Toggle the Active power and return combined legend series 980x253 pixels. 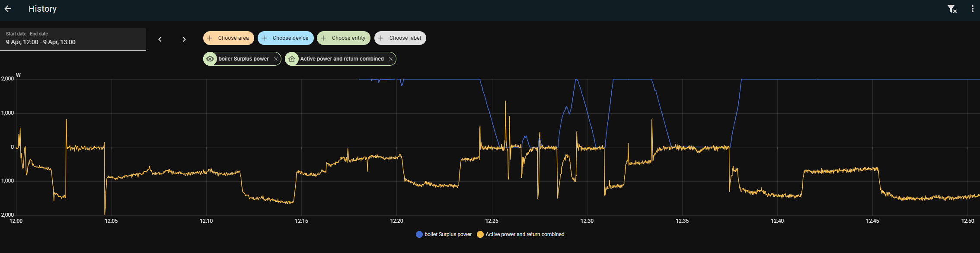click(x=520, y=234)
